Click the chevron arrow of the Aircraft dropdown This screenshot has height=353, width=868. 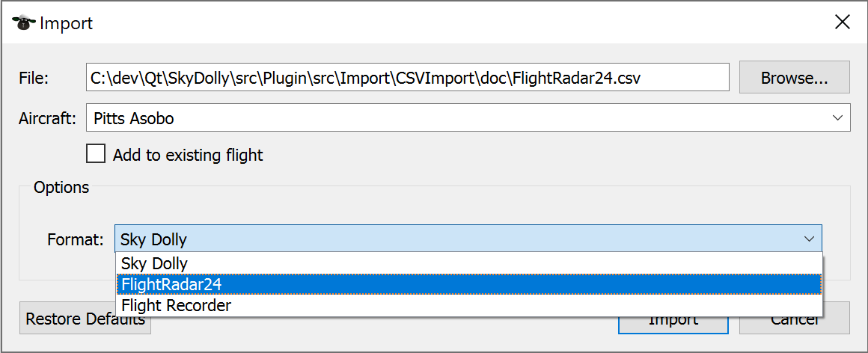click(837, 118)
